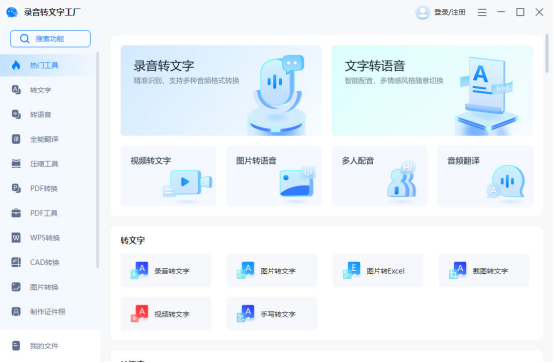Minimize the 录音转文字工厂 window

501,12
